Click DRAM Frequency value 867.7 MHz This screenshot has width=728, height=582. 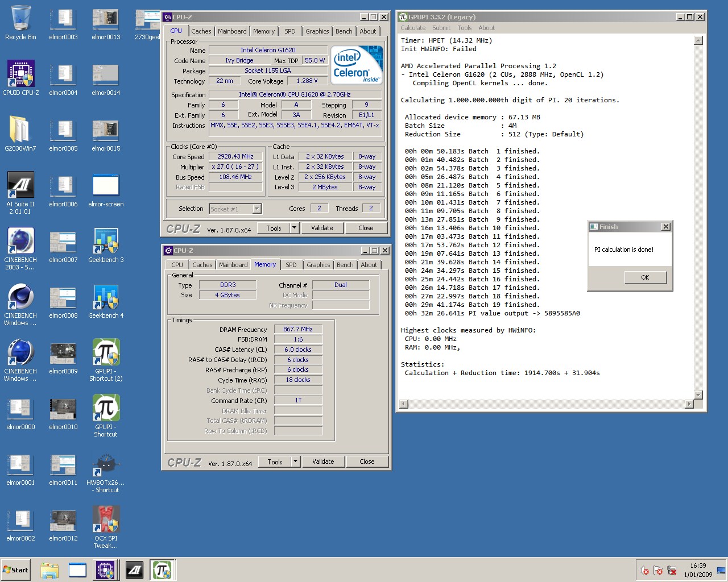298,329
